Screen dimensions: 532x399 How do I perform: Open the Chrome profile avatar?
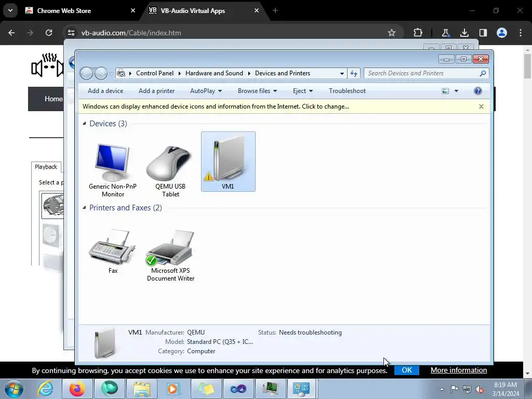[502, 33]
